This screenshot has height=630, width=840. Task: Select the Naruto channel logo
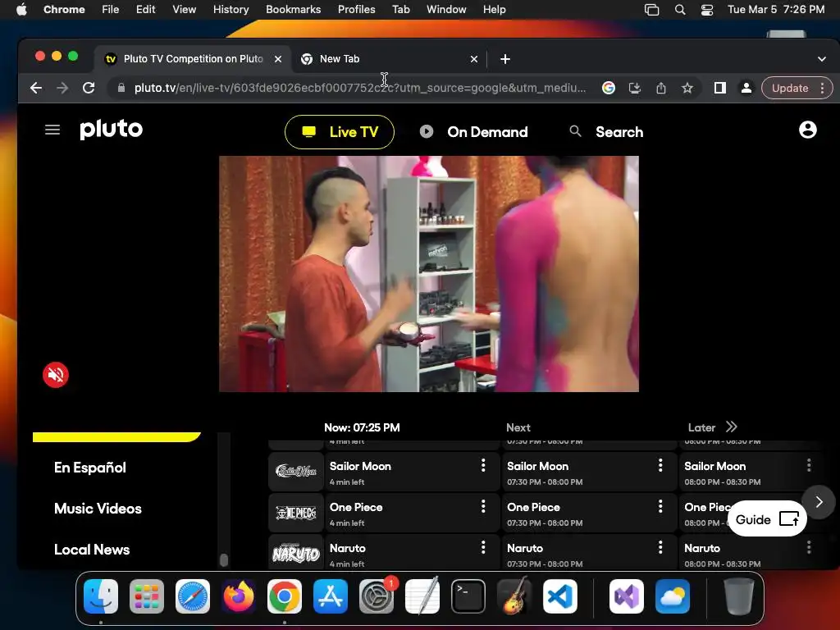[x=295, y=552]
